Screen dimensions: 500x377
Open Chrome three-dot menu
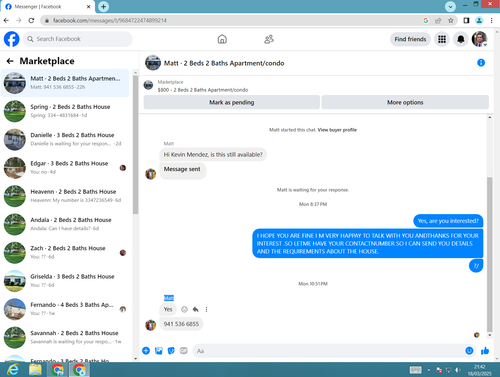(492, 21)
